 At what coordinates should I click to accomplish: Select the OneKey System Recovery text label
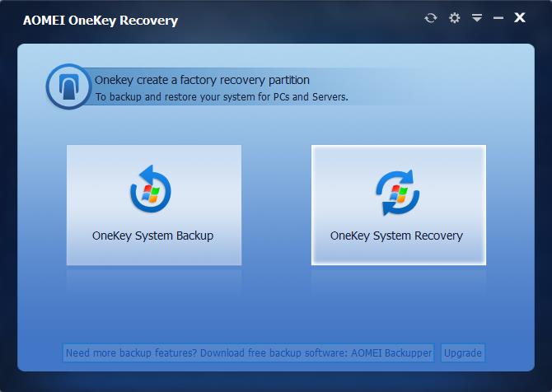pyautogui.click(x=396, y=236)
